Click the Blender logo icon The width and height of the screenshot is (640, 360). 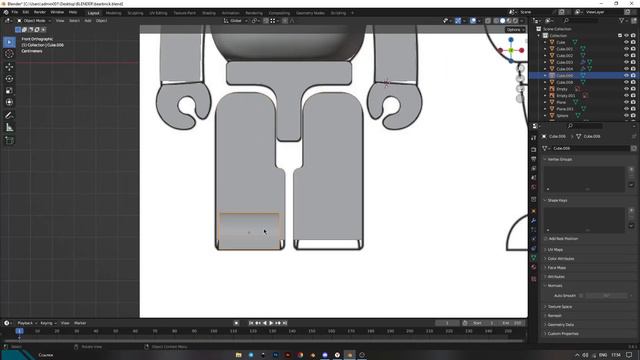coord(6,12)
